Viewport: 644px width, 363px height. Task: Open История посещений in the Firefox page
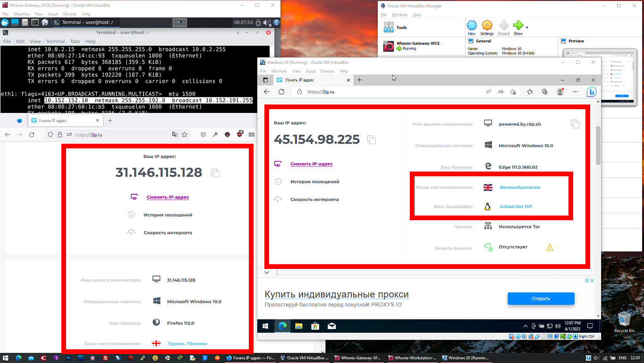coord(168,215)
